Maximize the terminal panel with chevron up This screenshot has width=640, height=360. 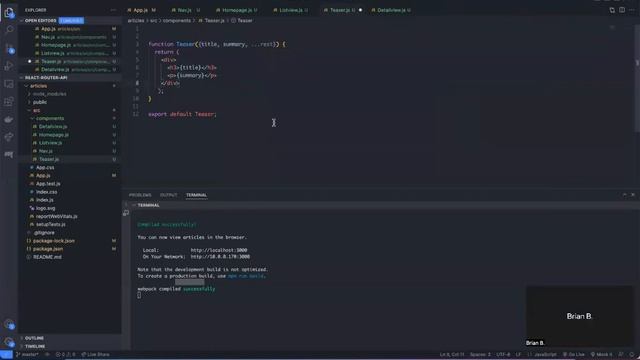(624, 195)
